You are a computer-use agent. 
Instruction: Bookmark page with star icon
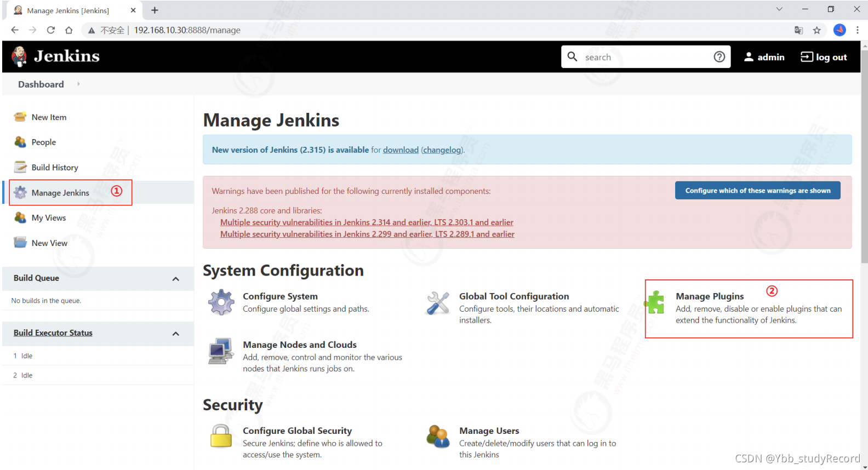[817, 30]
